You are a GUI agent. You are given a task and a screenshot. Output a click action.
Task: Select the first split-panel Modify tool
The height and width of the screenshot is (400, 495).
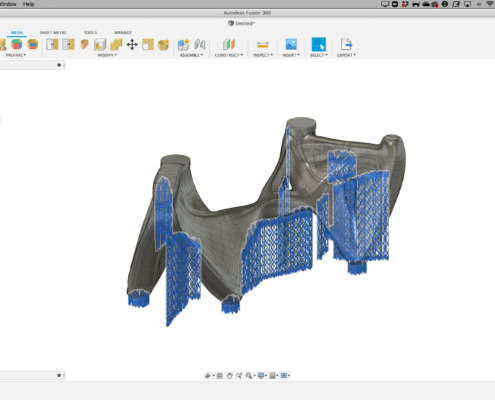(52, 44)
